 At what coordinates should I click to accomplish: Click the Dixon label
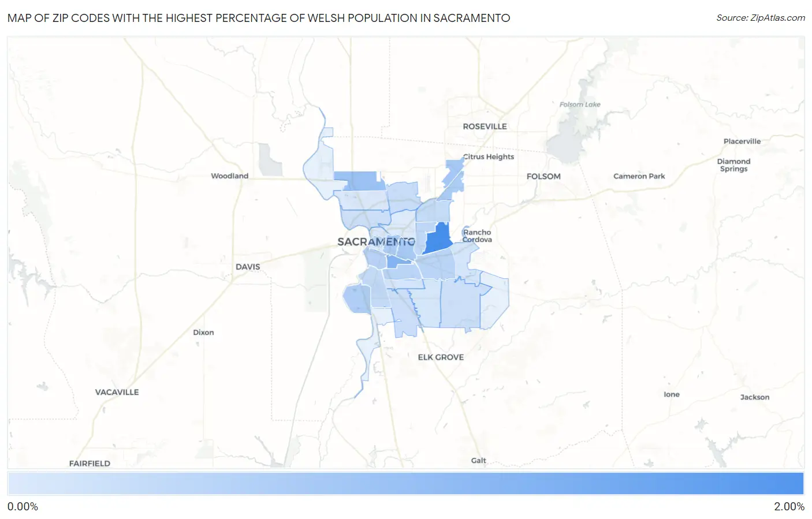tap(203, 333)
